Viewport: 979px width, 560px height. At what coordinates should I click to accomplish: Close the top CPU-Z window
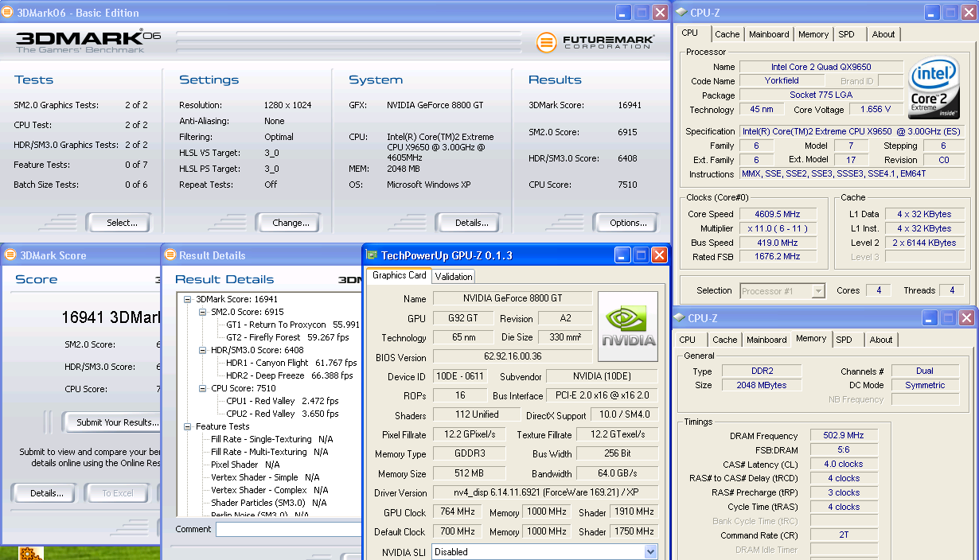click(967, 13)
